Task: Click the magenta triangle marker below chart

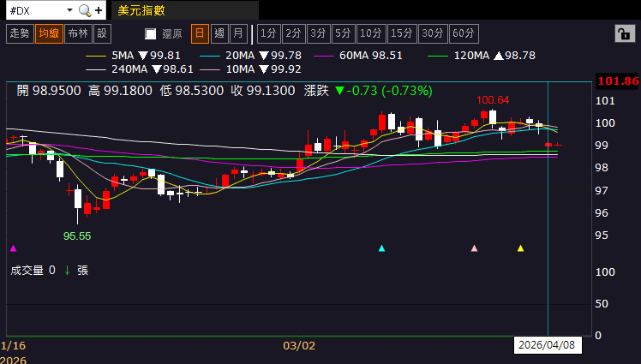Action: (x=14, y=248)
